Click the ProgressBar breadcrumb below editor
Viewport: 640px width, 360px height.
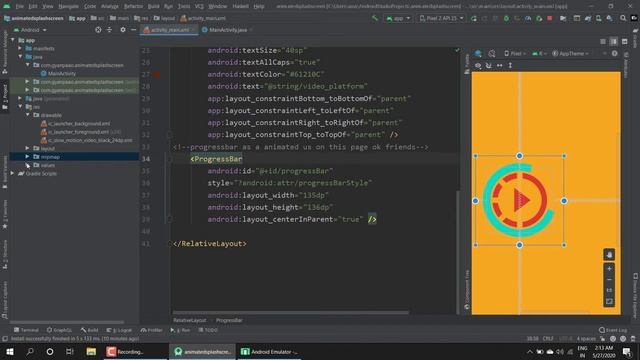coord(229,320)
